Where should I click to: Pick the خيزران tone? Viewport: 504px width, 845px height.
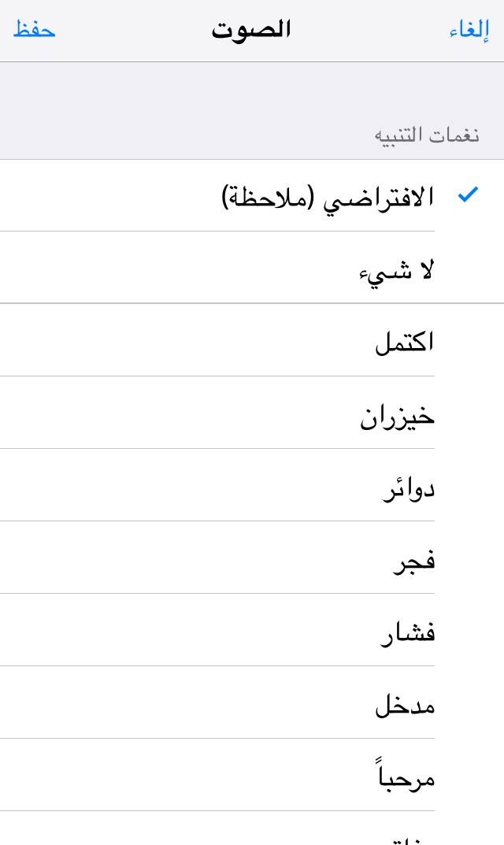click(397, 414)
